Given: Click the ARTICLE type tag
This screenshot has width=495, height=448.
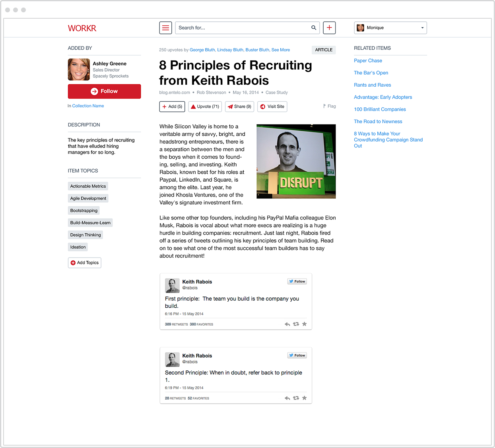Looking at the screenshot, I should pyautogui.click(x=324, y=50).
